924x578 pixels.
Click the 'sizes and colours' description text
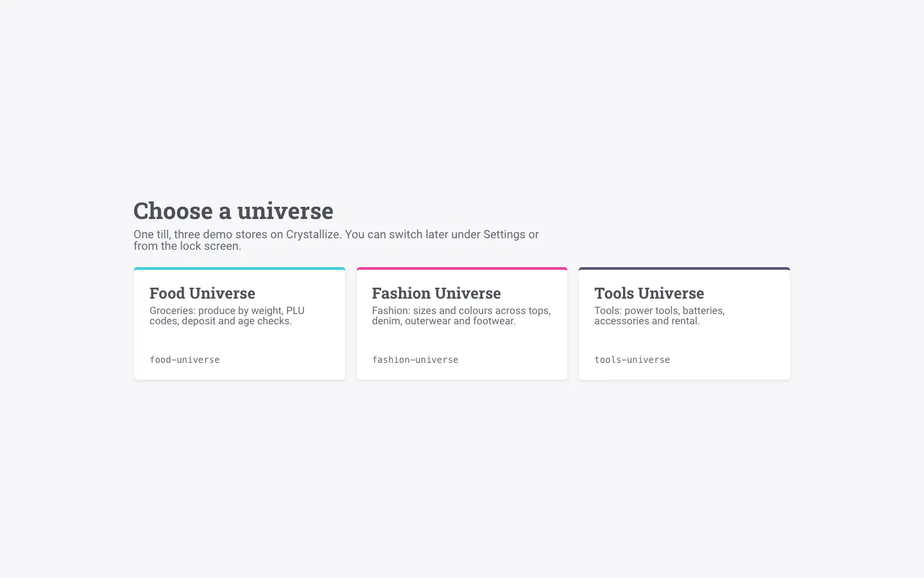(x=461, y=315)
